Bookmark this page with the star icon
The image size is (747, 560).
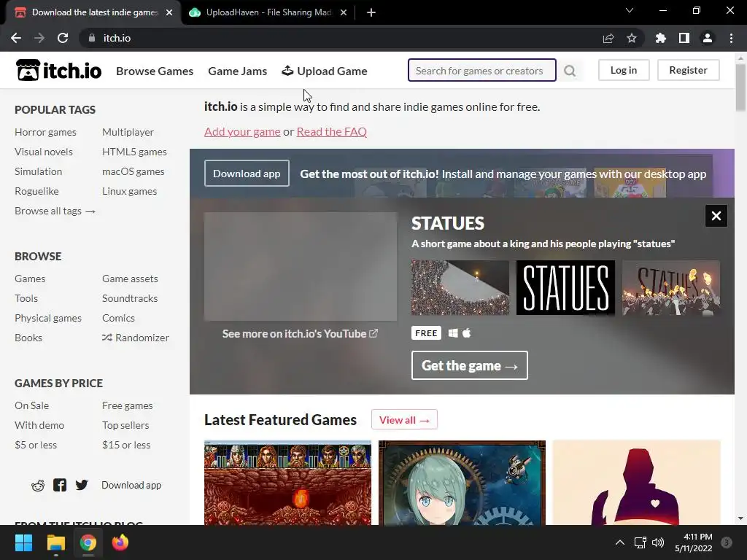[x=632, y=38]
